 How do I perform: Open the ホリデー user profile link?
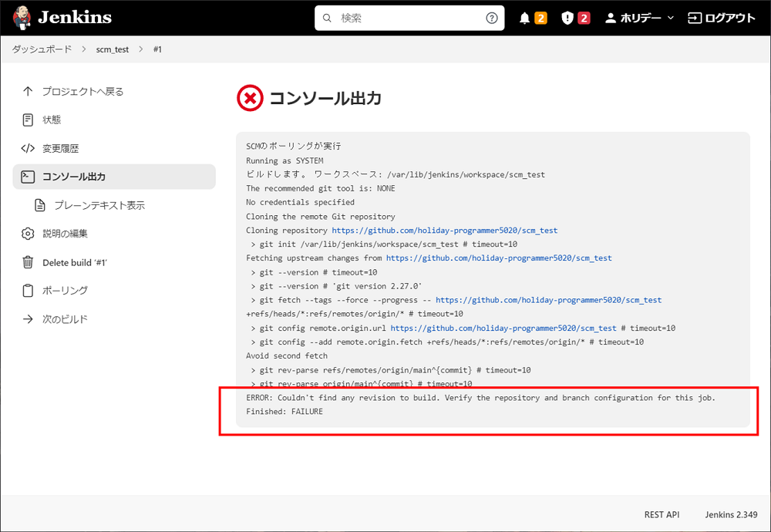coord(641,19)
